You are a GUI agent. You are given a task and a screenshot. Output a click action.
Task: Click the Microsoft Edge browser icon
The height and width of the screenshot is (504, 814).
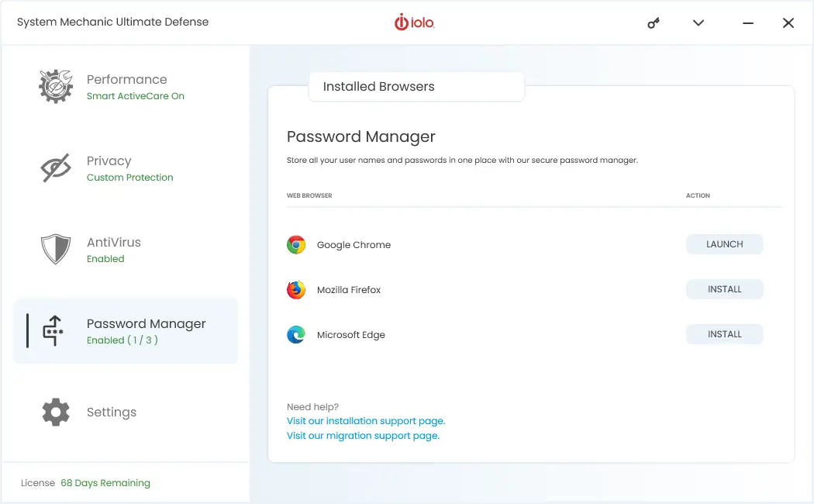click(x=296, y=334)
